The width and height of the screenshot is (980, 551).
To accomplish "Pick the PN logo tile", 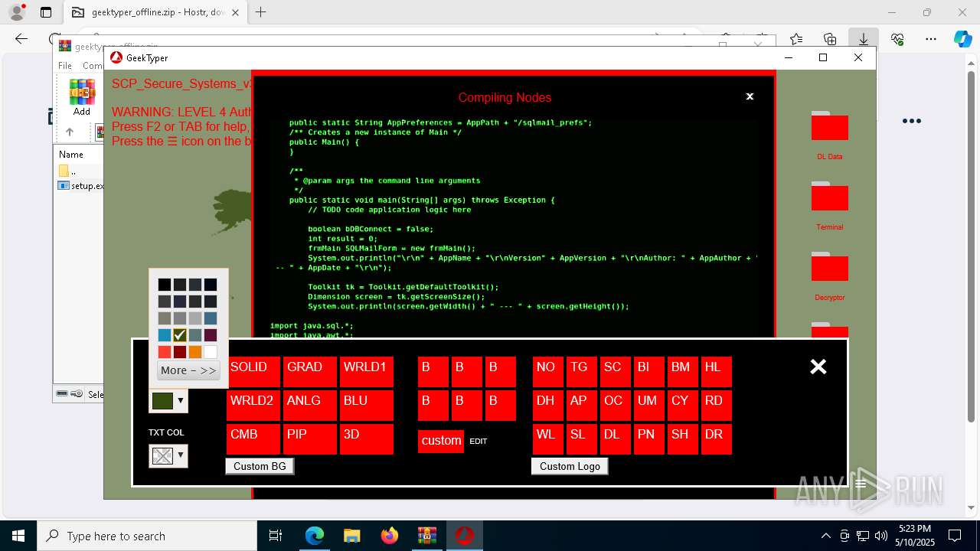I will click(x=649, y=439).
